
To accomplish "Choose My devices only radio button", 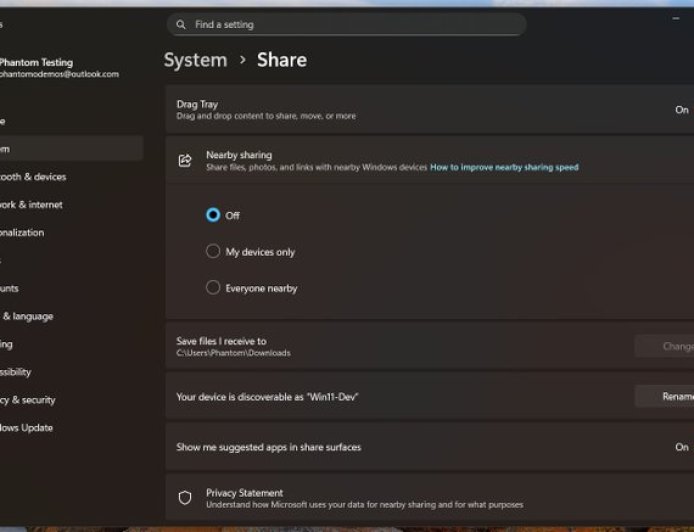I will click(x=213, y=252).
